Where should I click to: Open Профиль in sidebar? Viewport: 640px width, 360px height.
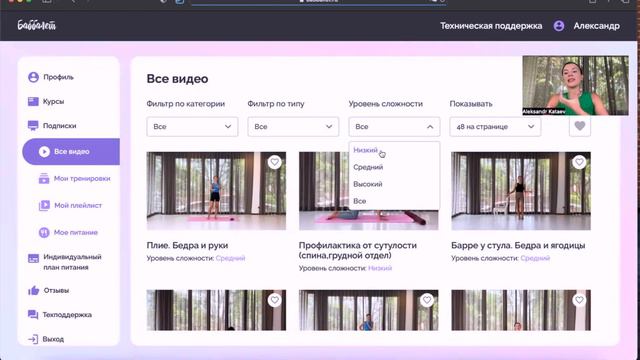click(58, 77)
